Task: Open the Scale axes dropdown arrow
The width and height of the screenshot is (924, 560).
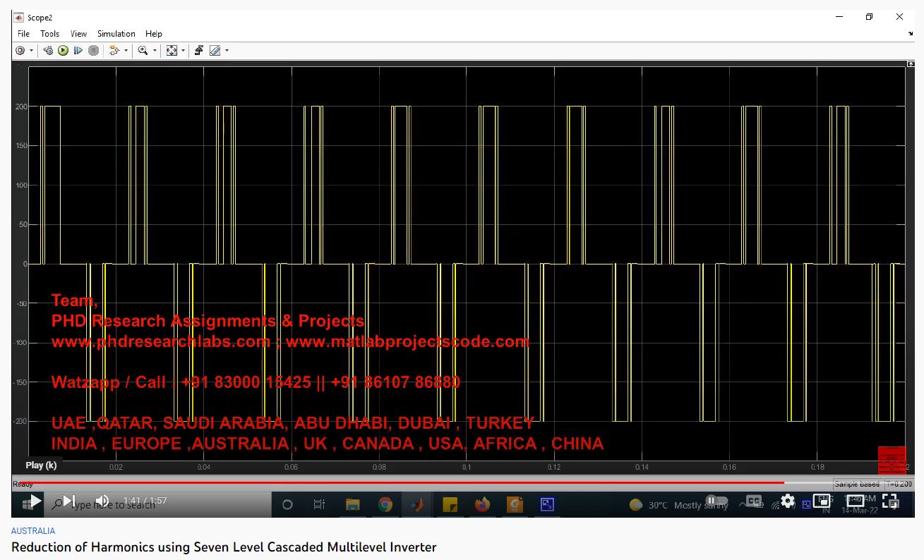Action: click(183, 51)
